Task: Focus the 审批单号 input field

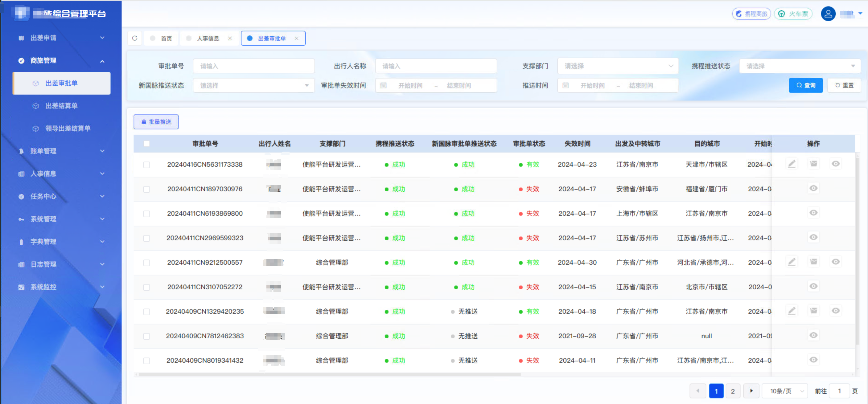Action: click(254, 66)
